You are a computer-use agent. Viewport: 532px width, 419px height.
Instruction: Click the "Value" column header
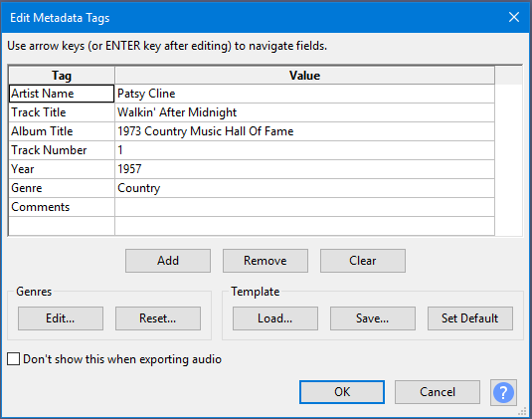304,76
